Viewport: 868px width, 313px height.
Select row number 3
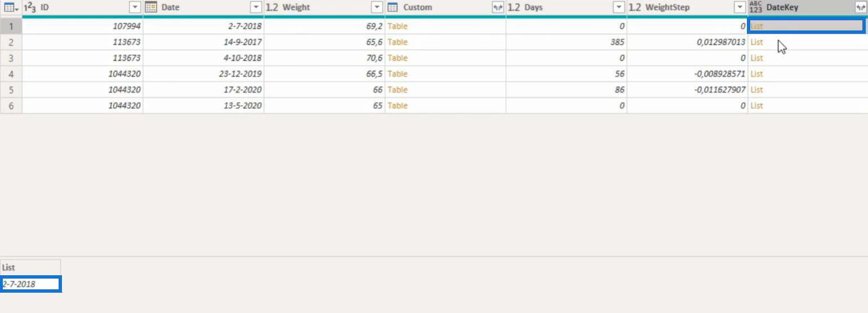tap(11, 58)
